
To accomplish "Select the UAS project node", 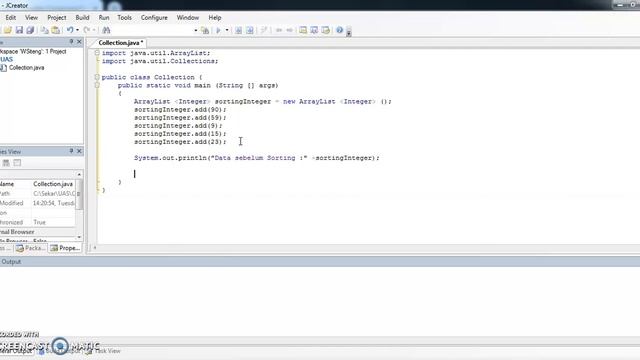I will [x=7, y=59].
